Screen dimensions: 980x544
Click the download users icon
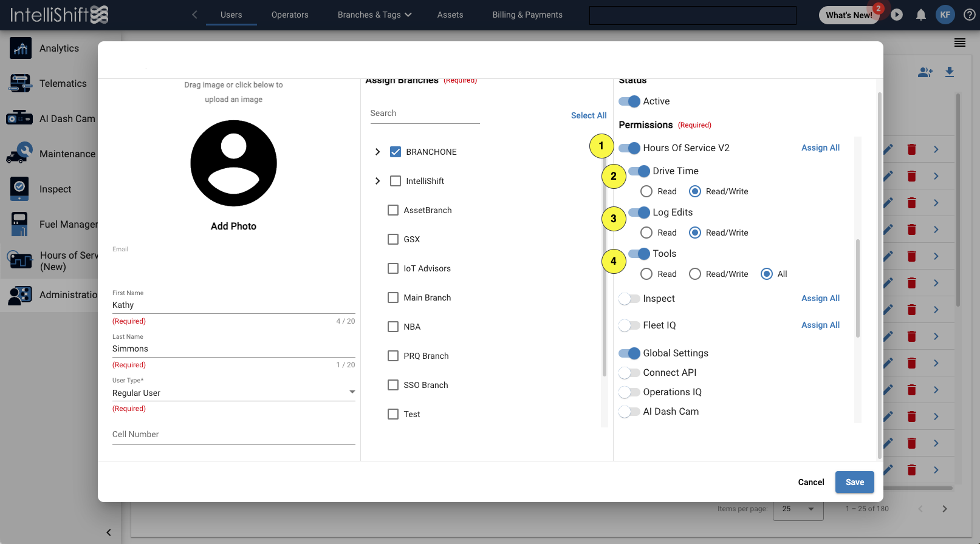[x=950, y=72]
